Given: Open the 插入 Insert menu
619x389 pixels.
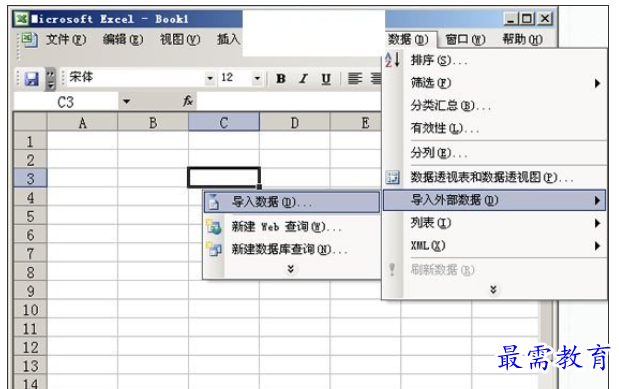Looking at the screenshot, I should click(229, 39).
